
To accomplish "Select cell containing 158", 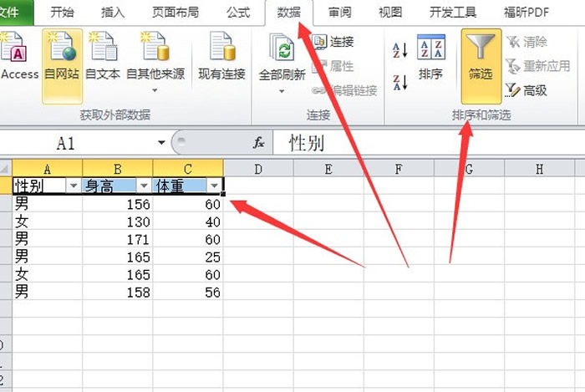I will pos(118,292).
